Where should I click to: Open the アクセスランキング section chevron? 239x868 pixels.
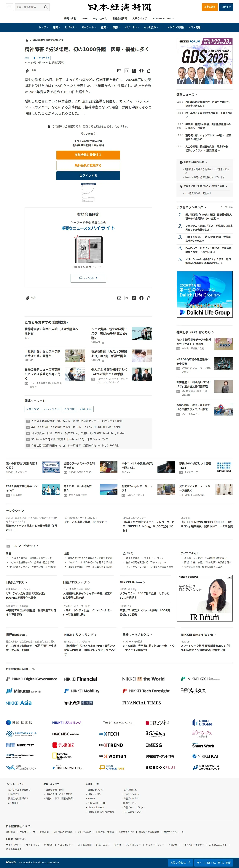(205, 207)
